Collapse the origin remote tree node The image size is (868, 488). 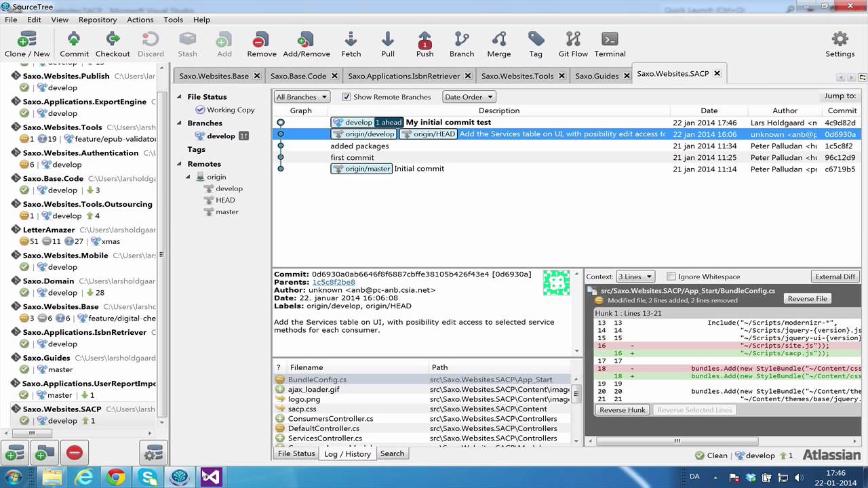(x=189, y=177)
